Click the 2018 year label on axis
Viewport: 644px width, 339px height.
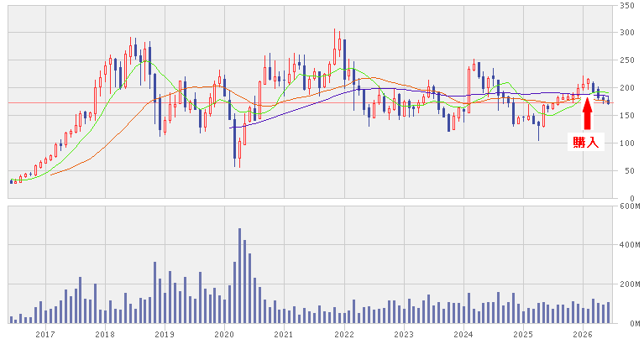pos(105,334)
